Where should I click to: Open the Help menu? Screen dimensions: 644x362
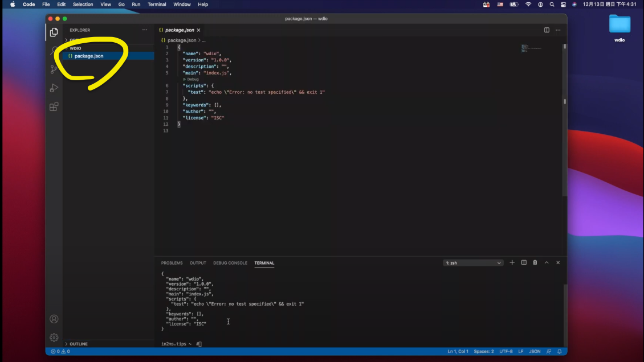203,5
